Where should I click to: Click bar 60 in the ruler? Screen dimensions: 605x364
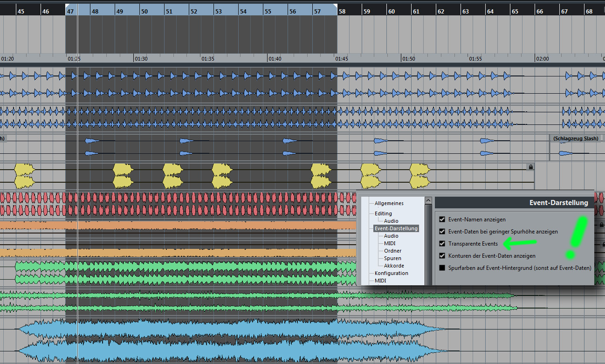point(391,11)
